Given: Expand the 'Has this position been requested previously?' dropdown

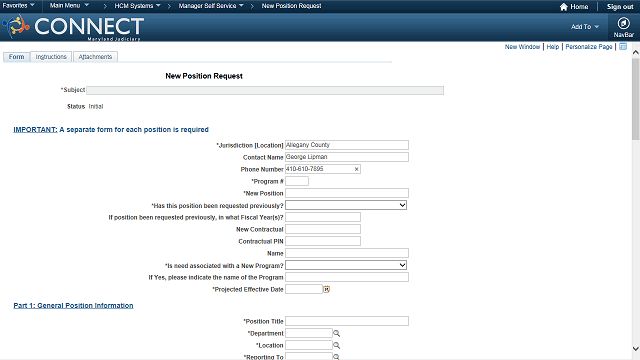Looking at the screenshot, I should (346, 205).
